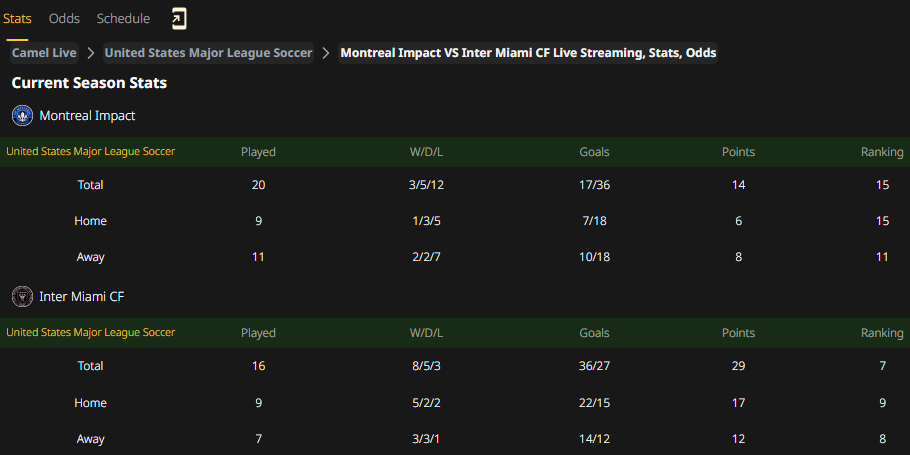910x455 pixels.
Task: Select Inter Miami's Away row label
Action: point(91,439)
